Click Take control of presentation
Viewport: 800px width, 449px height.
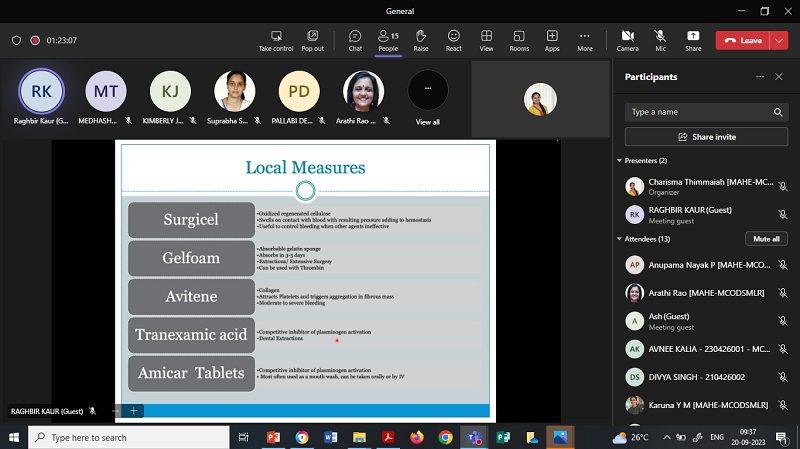pyautogui.click(x=276, y=40)
